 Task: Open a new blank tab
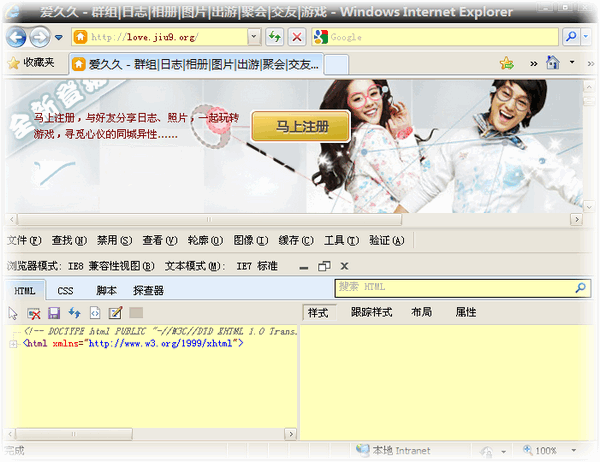(336, 64)
